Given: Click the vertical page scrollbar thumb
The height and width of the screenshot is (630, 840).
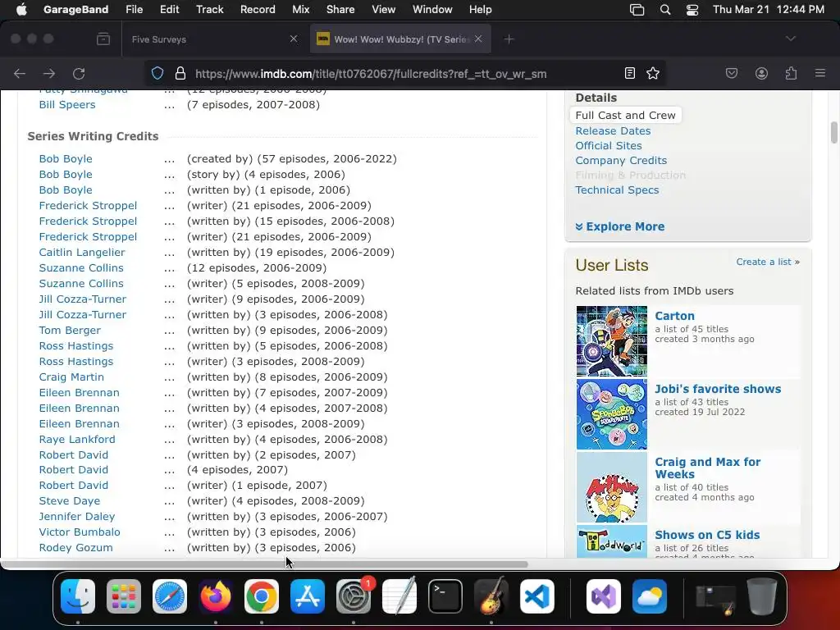Looking at the screenshot, I should [833, 132].
